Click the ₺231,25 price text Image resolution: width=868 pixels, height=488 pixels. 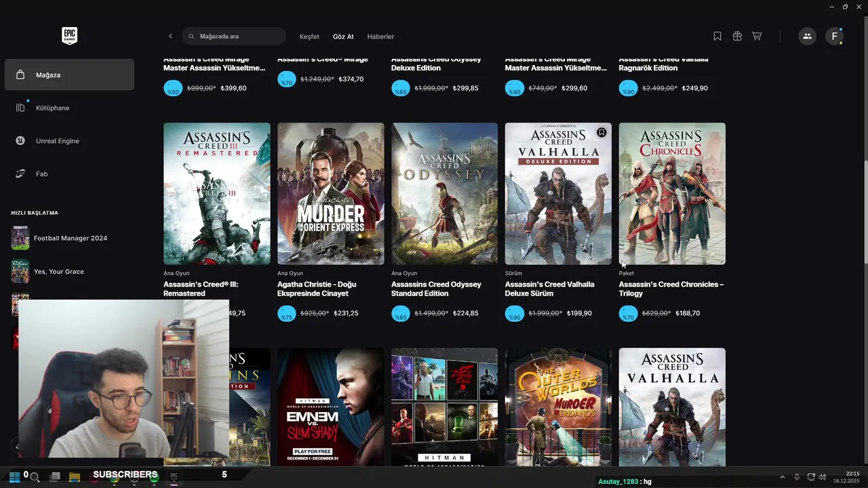pyautogui.click(x=347, y=314)
